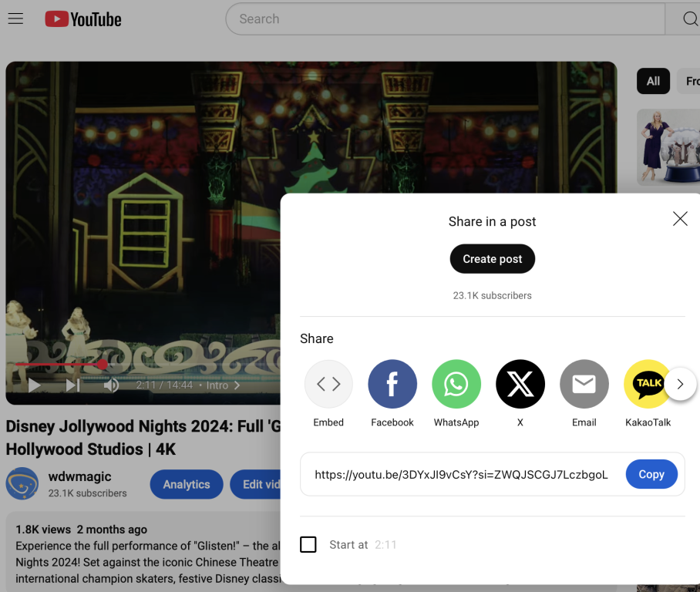
Task: Share video via KakaoTalk icon
Action: point(648,384)
